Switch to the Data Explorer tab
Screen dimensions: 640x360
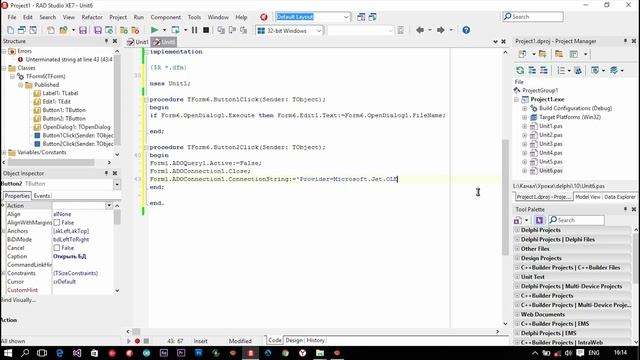tap(620, 197)
